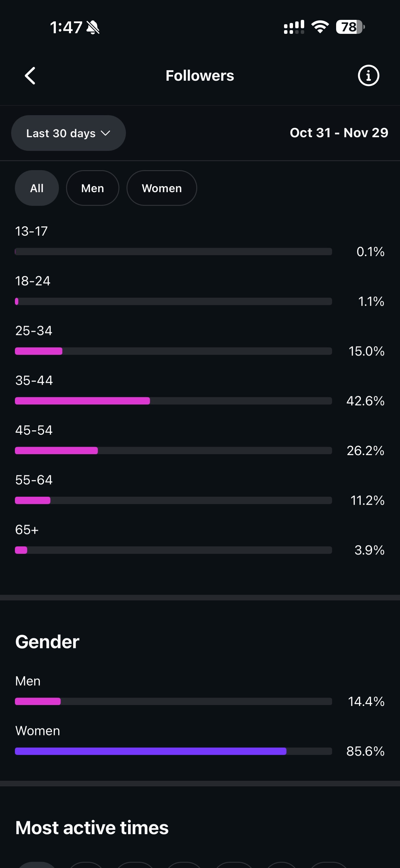Filter followers by Women
The image size is (400, 868).
pos(162,188)
